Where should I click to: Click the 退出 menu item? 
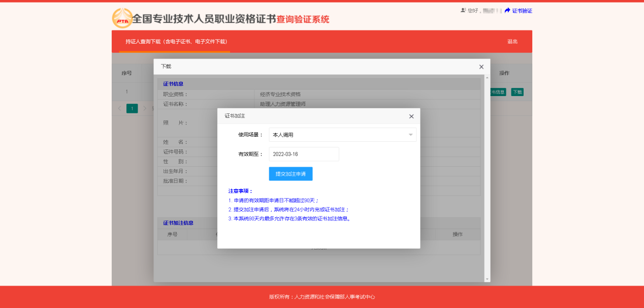[x=512, y=41]
